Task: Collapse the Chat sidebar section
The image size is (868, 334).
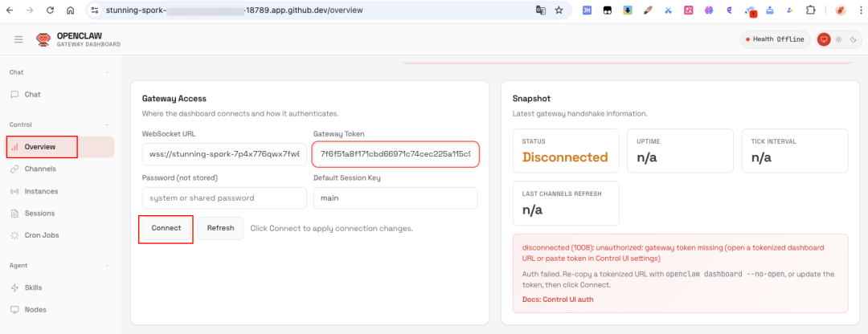Action: pos(107,72)
